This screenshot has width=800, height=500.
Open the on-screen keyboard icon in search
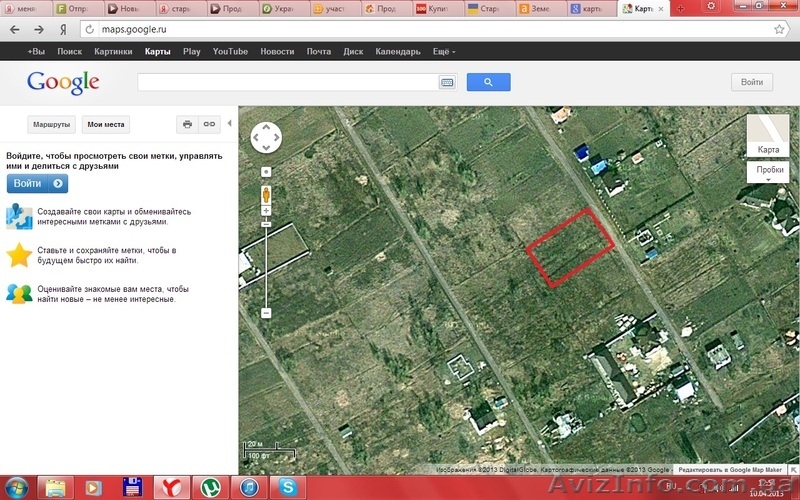point(447,82)
